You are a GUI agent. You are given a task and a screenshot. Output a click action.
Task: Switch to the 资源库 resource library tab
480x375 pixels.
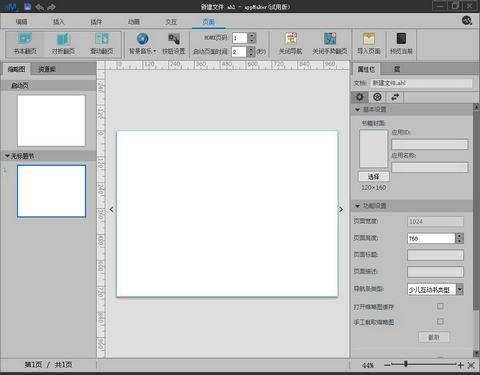coord(47,69)
